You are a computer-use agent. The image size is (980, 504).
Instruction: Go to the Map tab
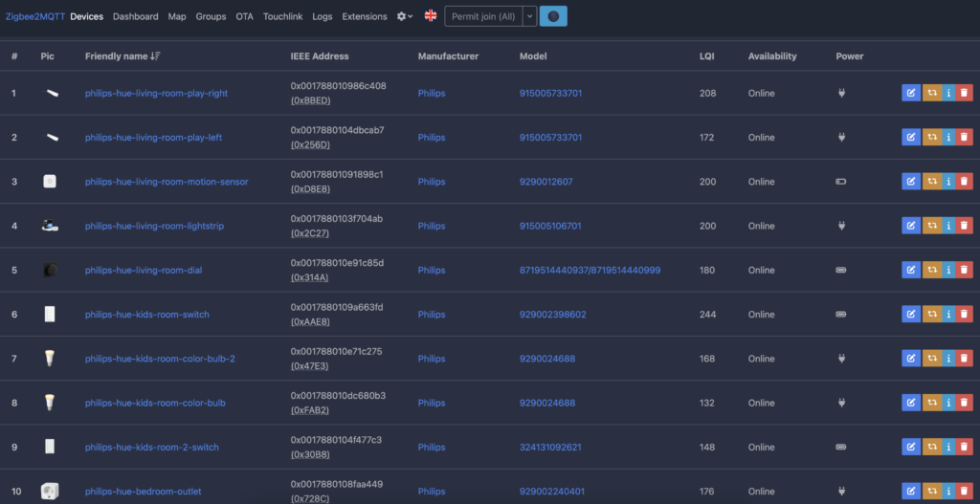pos(177,16)
